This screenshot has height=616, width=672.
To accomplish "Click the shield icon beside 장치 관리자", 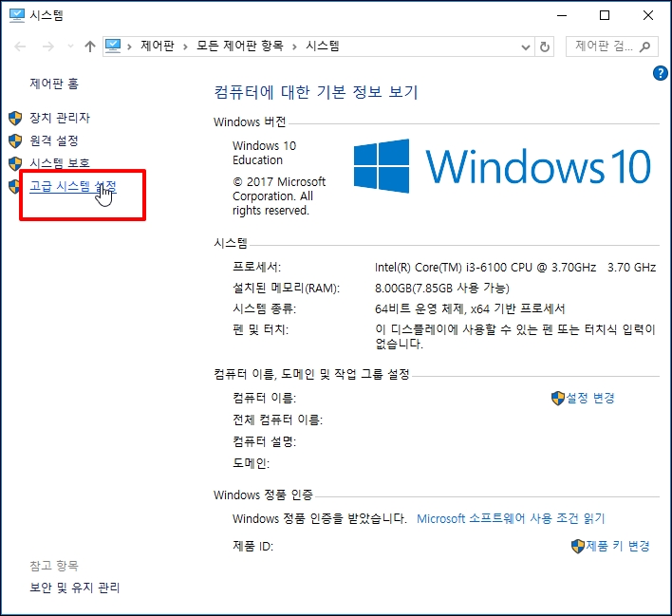I will tap(15, 118).
